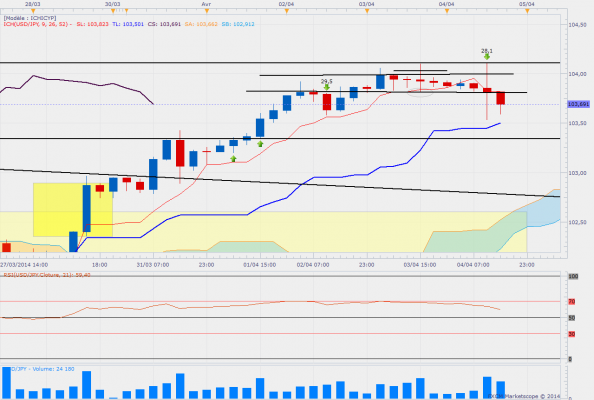The height and width of the screenshot is (400, 594).
Task: Click the Modèle : ICHICYP label
Action: (30, 18)
